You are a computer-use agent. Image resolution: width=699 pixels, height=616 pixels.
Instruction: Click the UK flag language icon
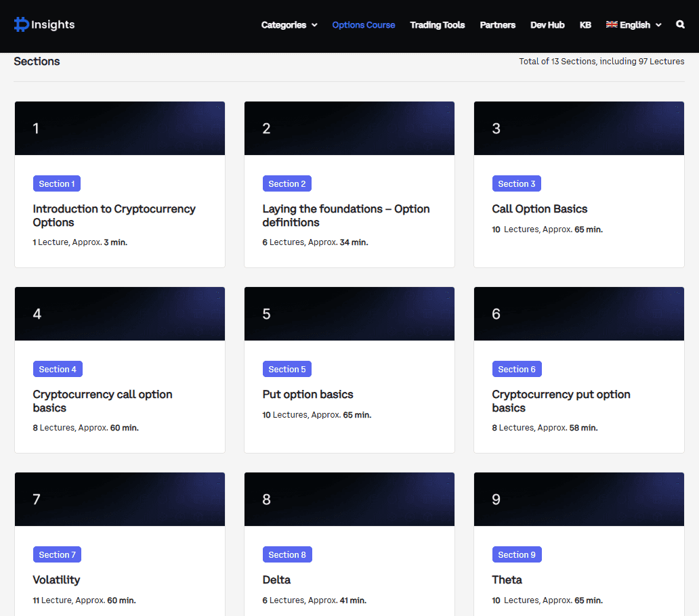click(x=612, y=24)
